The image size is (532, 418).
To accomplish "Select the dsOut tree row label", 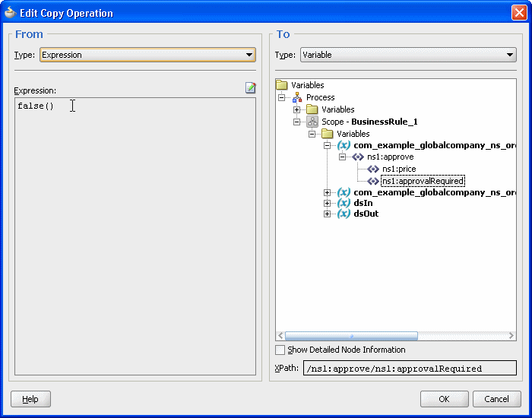I will tap(366, 214).
